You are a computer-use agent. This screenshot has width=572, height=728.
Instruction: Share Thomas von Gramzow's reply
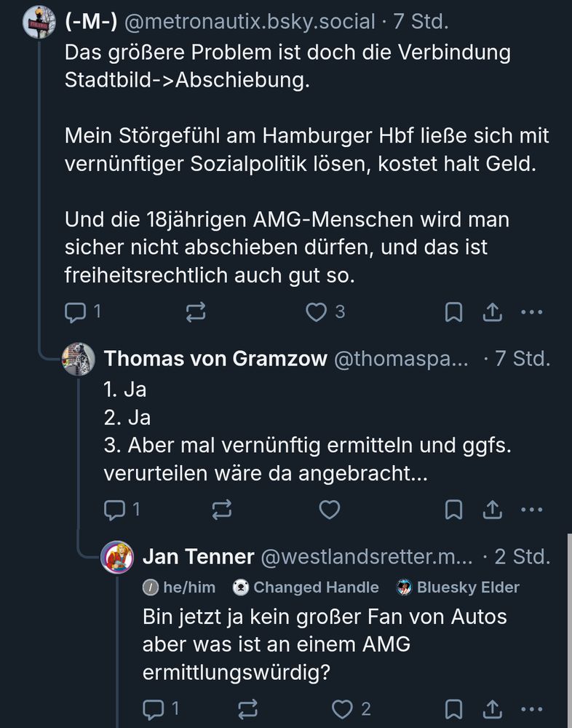493,510
